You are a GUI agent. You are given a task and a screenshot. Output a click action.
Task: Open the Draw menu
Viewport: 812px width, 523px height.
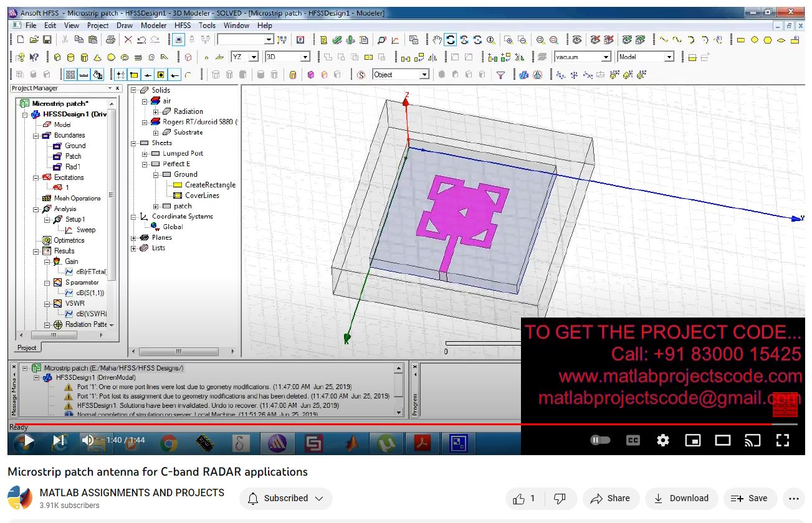click(x=125, y=26)
